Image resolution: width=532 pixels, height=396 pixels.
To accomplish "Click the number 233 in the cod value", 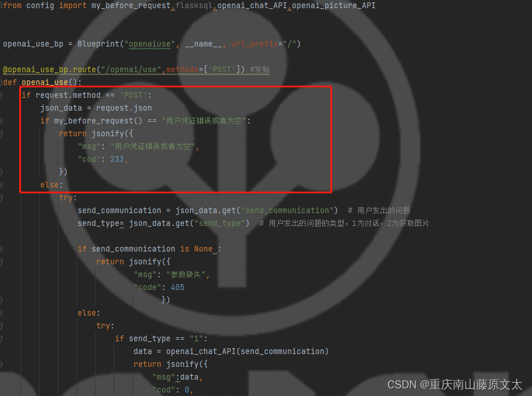I will tap(117, 160).
